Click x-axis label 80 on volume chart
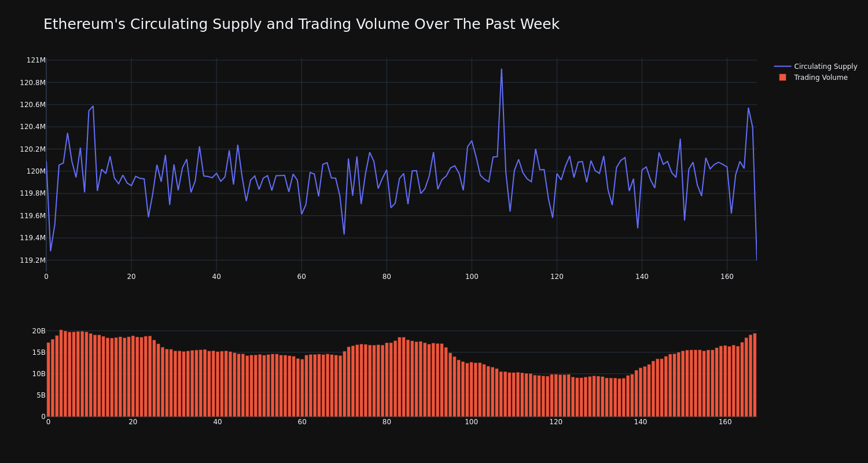 coord(387,422)
